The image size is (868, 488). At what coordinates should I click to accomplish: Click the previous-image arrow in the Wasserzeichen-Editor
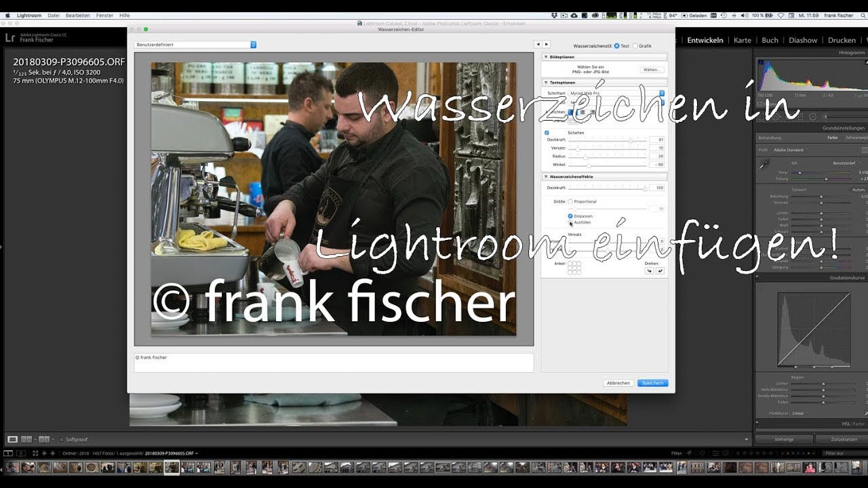point(538,45)
